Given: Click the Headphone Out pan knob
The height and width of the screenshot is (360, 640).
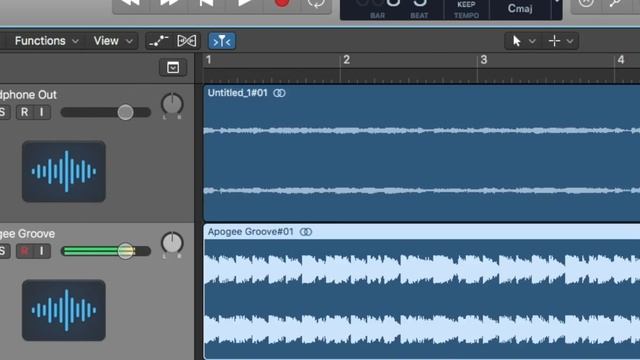Looking at the screenshot, I should click(172, 104).
